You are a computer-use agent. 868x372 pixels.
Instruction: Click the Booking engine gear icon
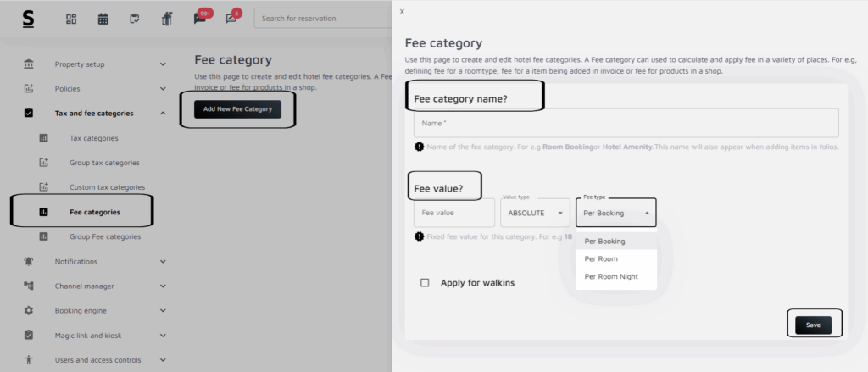click(29, 311)
